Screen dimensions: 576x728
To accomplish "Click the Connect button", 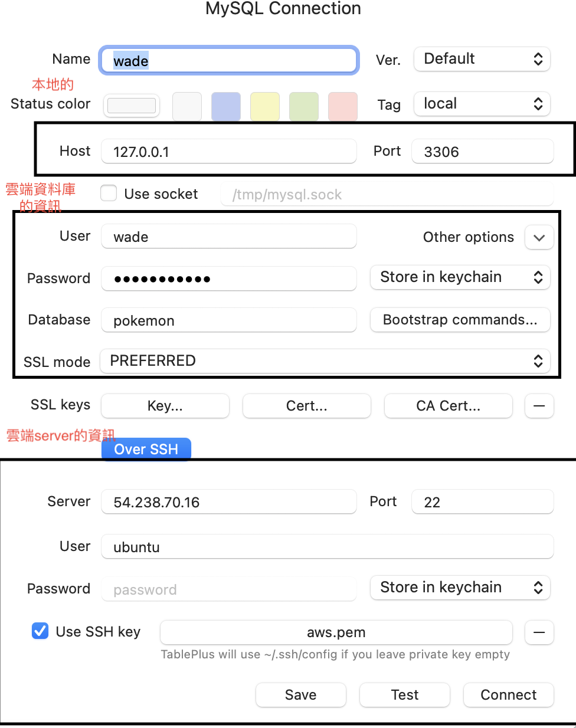I will [508, 695].
